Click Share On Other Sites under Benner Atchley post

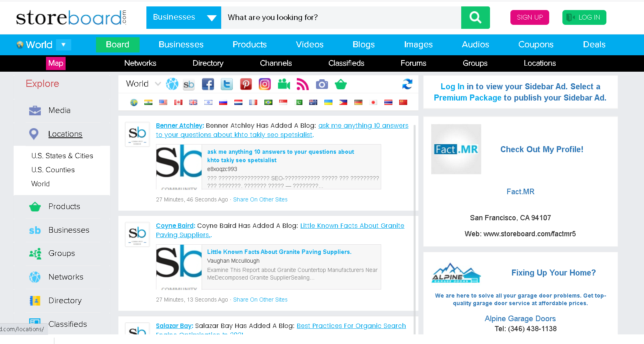tap(260, 199)
